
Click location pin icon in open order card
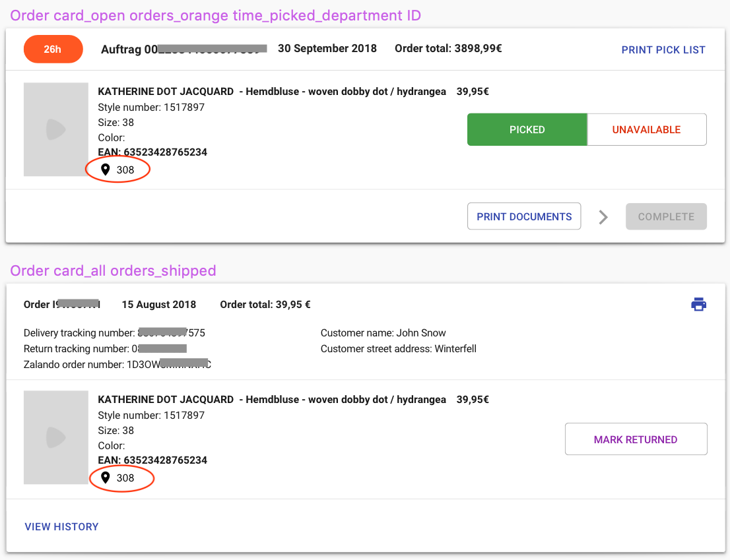(106, 170)
